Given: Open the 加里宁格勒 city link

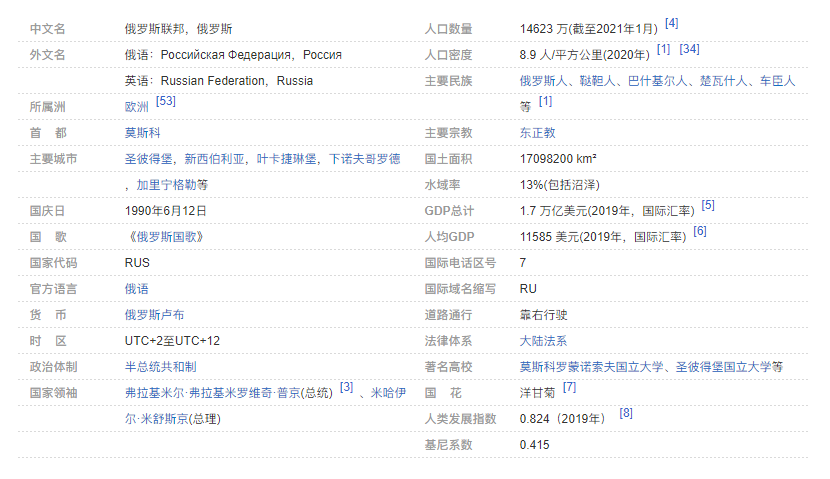Looking at the screenshot, I should click(166, 185).
